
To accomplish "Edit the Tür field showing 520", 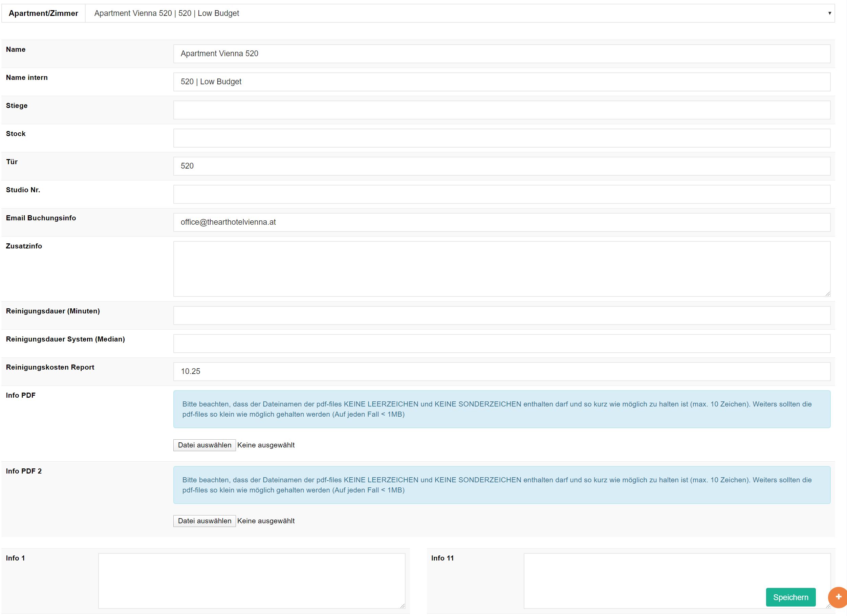I will 502,166.
